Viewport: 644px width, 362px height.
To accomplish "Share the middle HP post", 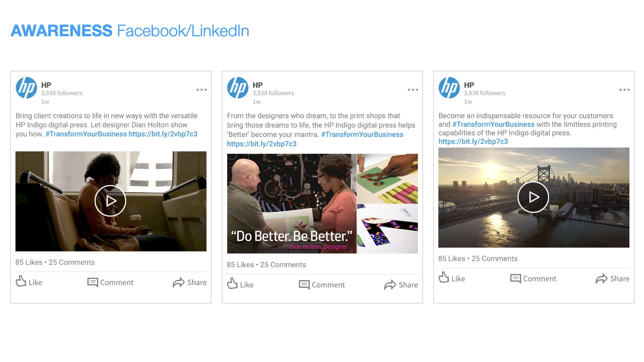I will tap(390, 285).
